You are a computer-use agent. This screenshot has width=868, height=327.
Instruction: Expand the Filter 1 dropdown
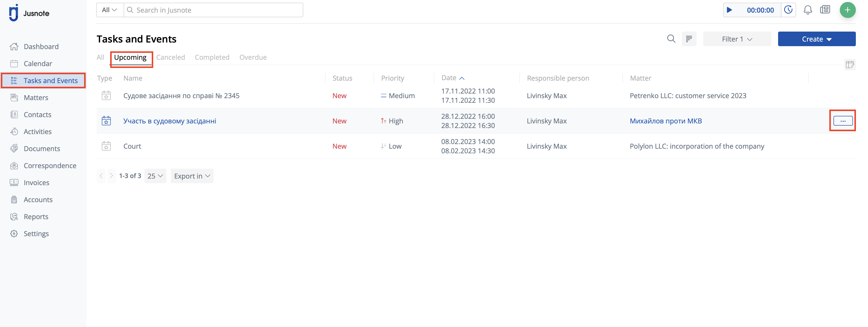(x=737, y=39)
